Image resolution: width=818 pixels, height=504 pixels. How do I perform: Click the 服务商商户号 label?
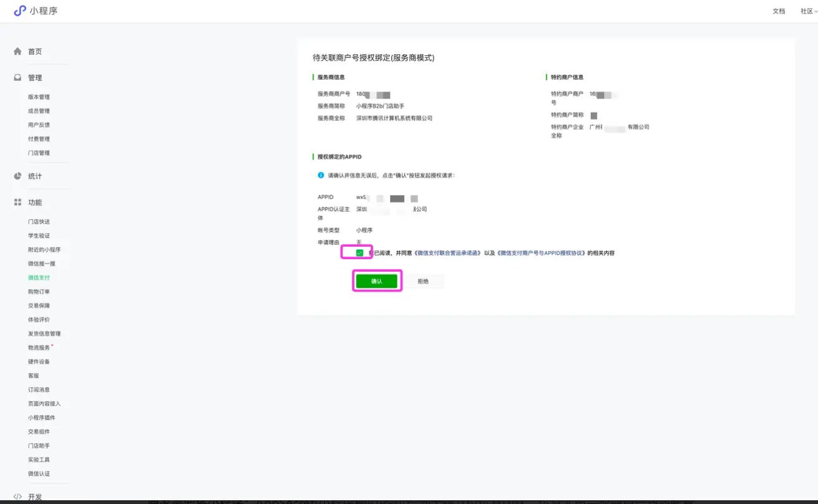[334, 94]
